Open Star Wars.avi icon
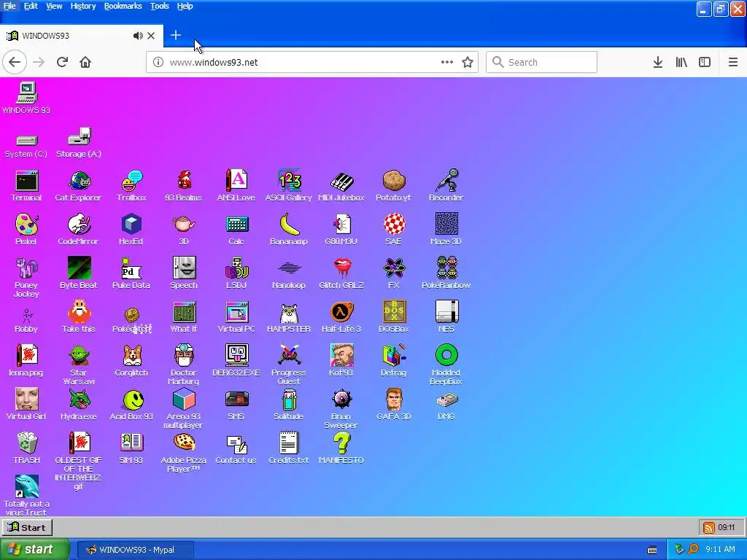This screenshot has height=560, width=747. 79,365
